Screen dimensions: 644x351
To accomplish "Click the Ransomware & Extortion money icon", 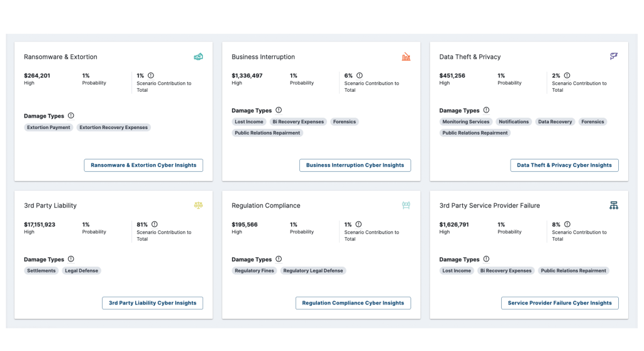I will pyautogui.click(x=198, y=57).
